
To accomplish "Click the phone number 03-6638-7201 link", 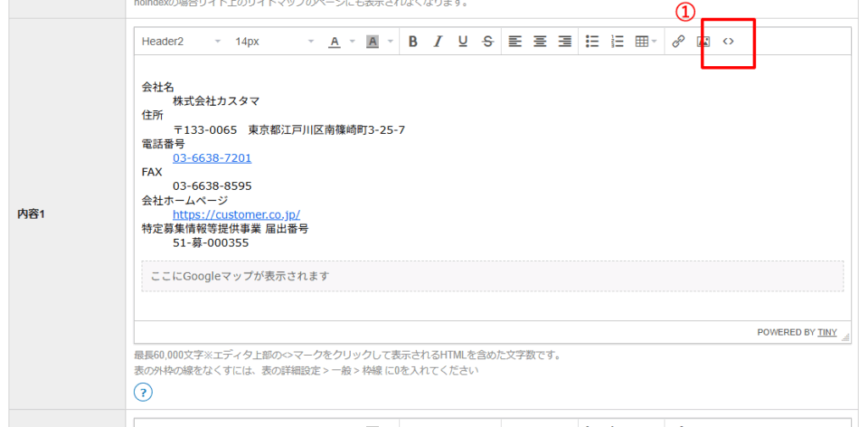I will point(212,158).
